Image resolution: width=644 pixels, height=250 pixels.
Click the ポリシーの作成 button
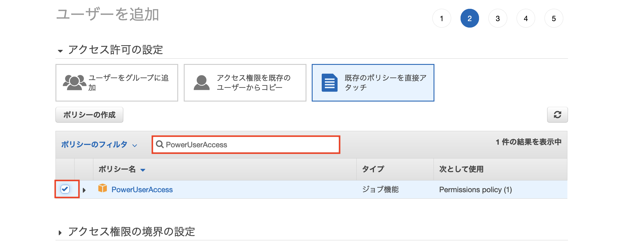(89, 115)
